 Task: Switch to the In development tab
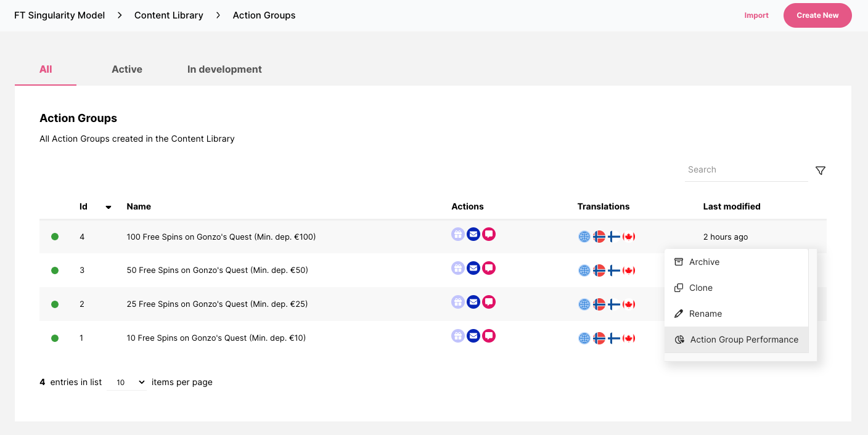224,69
